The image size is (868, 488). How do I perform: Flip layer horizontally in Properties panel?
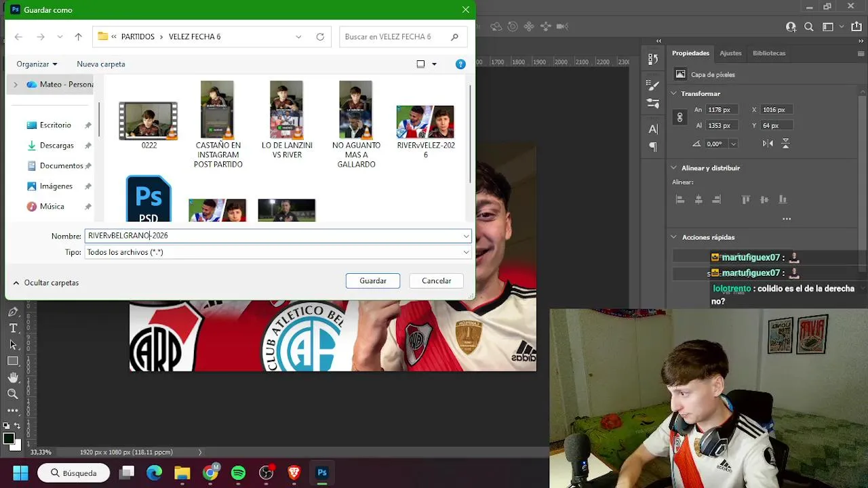tap(768, 144)
